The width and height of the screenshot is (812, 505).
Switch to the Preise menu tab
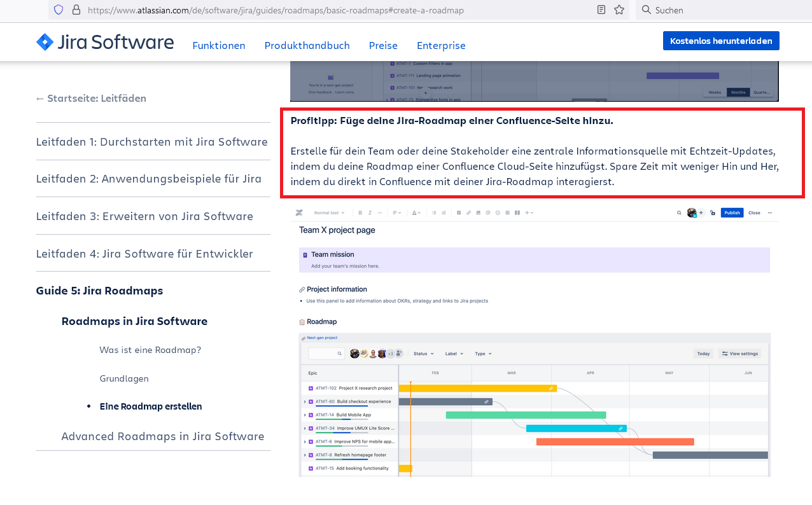tap(383, 45)
